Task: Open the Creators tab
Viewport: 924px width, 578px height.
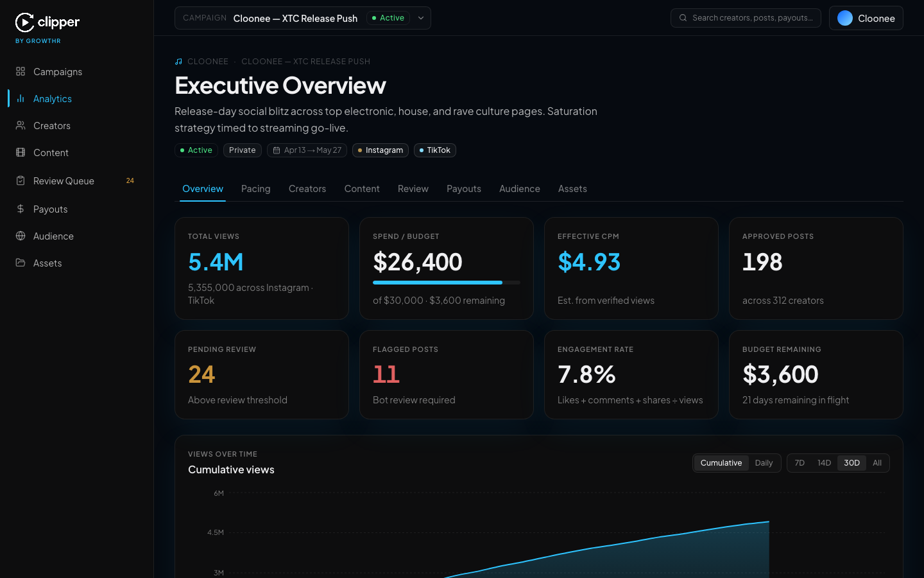Action: click(x=307, y=189)
